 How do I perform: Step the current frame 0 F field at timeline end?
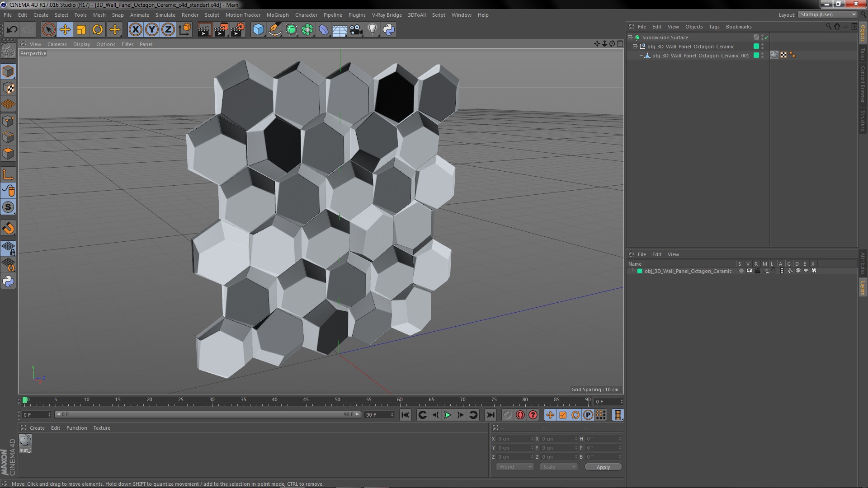(609, 402)
